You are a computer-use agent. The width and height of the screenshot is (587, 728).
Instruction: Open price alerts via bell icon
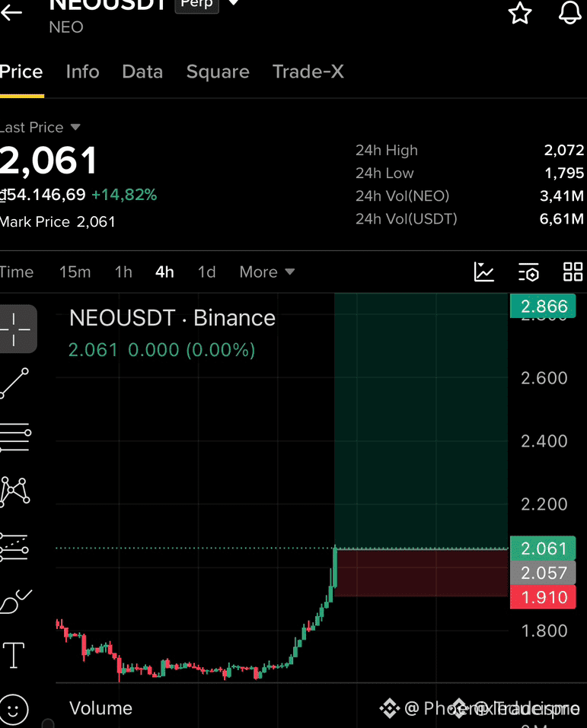[x=569, y=12]
